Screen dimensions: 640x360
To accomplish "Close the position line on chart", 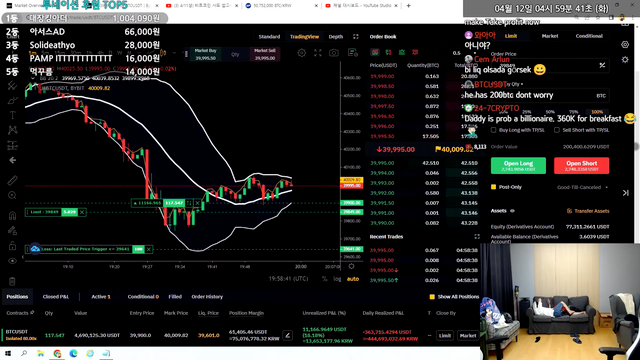I will [x=198, y=203].
